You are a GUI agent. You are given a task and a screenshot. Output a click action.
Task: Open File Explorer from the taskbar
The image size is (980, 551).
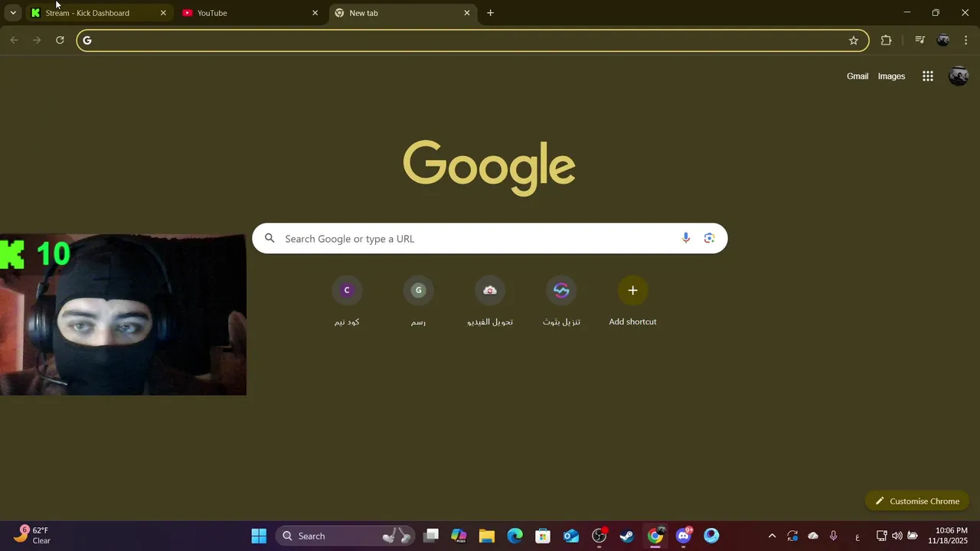pyautogui.click(x=487, y=536)
